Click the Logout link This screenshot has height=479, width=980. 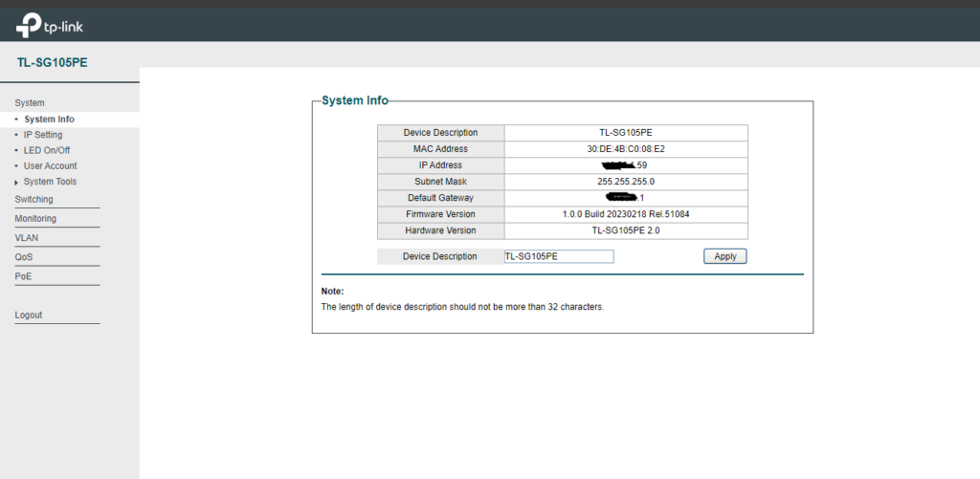(x=29, y=316)
